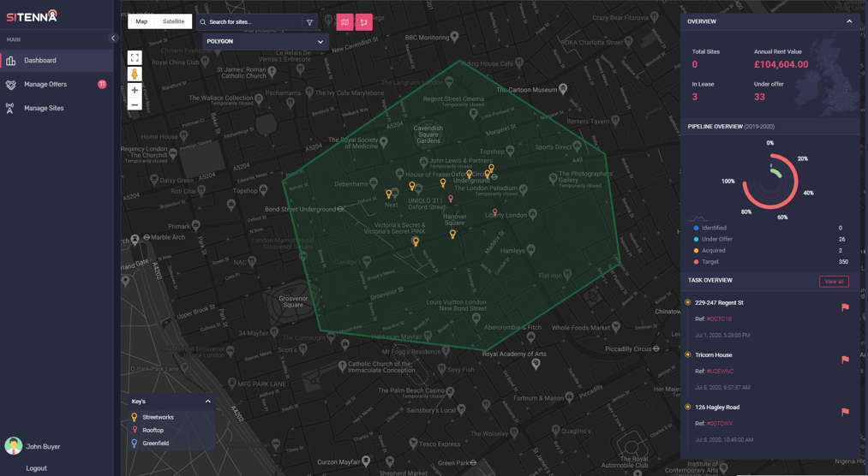Collapse the Overview panel
Viewport: 868px width, 476px height.
coord(849,21)
